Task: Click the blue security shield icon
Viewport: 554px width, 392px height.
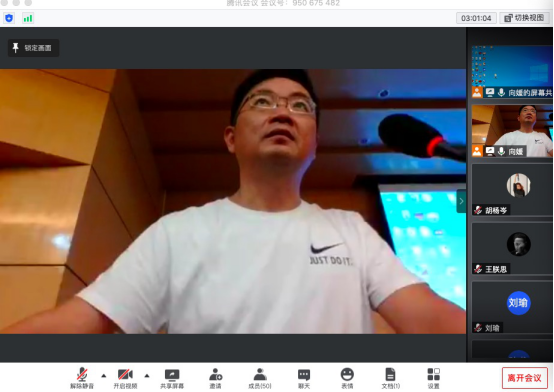Action: click(9, 18)
